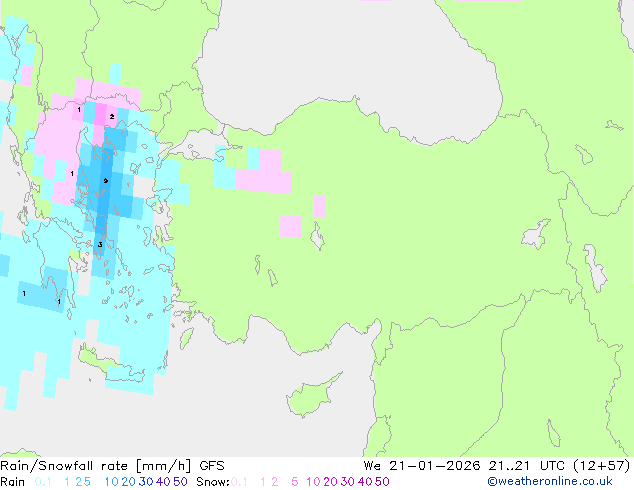Screen dimensions: 634x490
Task: Select the Rain legend value 50
Action: tap(180, 482)
